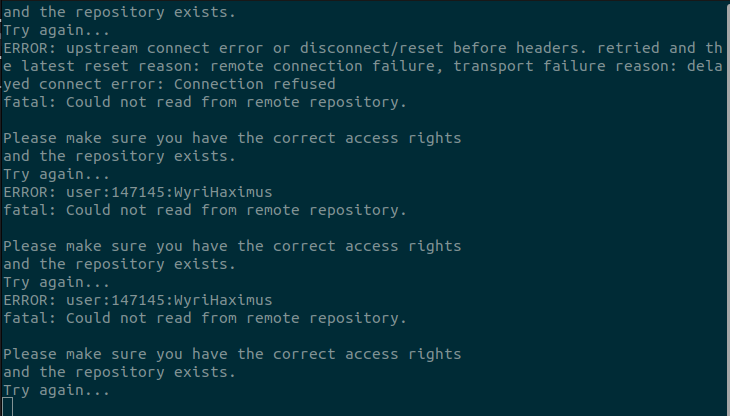This screenshot has width=730, height=416.
Task: Click the "yed connect error" wrapped line start
Action: (x=70, y=84)
